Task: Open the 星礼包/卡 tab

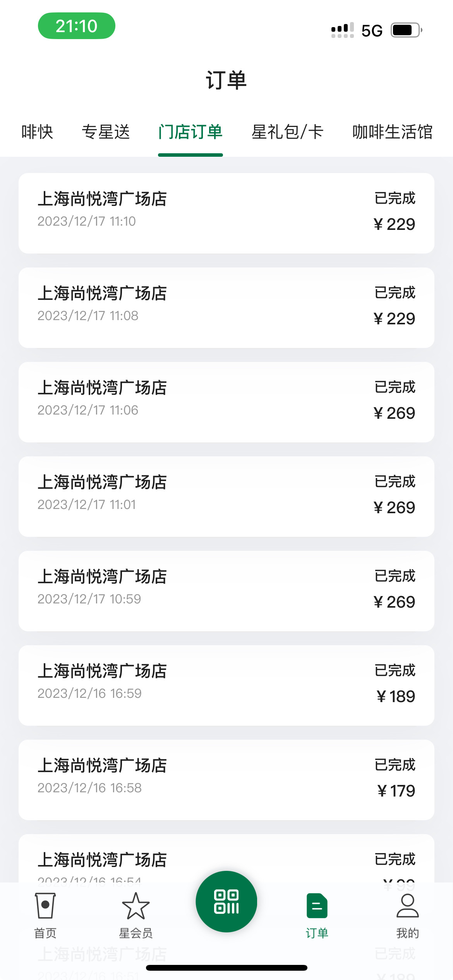Action: (x=288, y=132)
